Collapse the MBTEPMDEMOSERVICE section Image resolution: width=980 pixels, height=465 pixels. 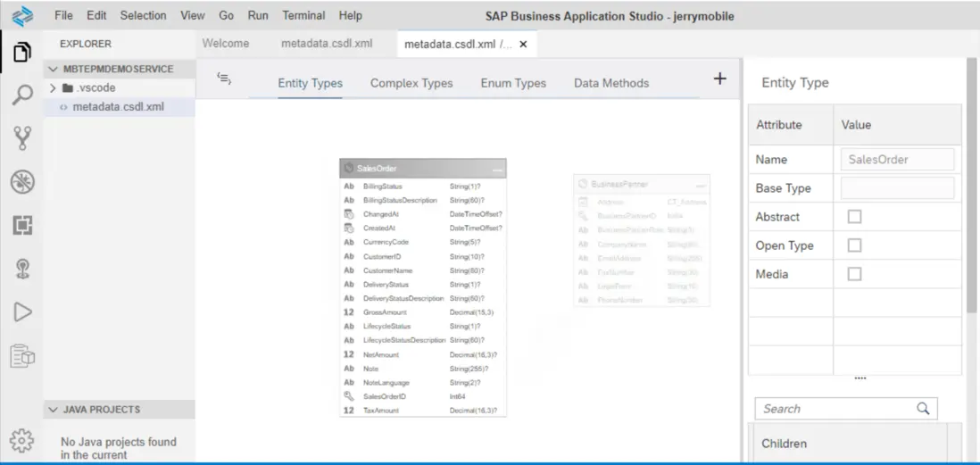[54, 69]
